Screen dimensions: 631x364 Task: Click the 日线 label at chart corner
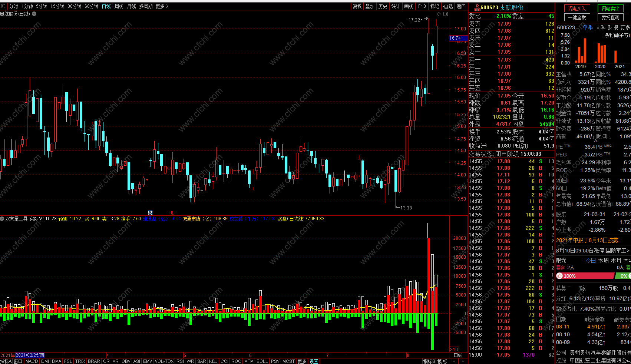[x=458, y=355]
